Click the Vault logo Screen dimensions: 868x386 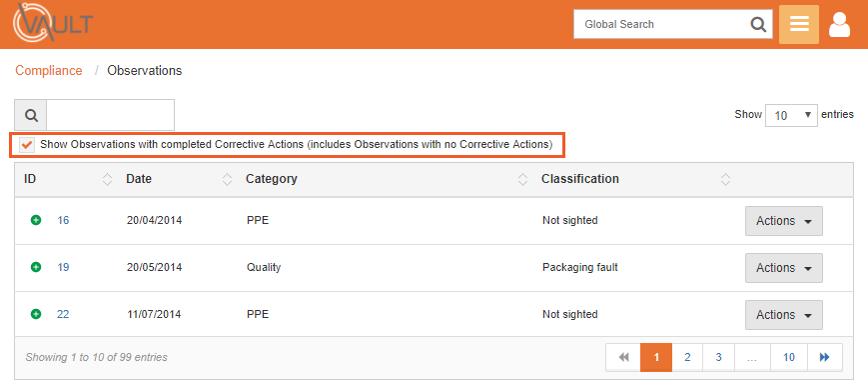point(53,23)
